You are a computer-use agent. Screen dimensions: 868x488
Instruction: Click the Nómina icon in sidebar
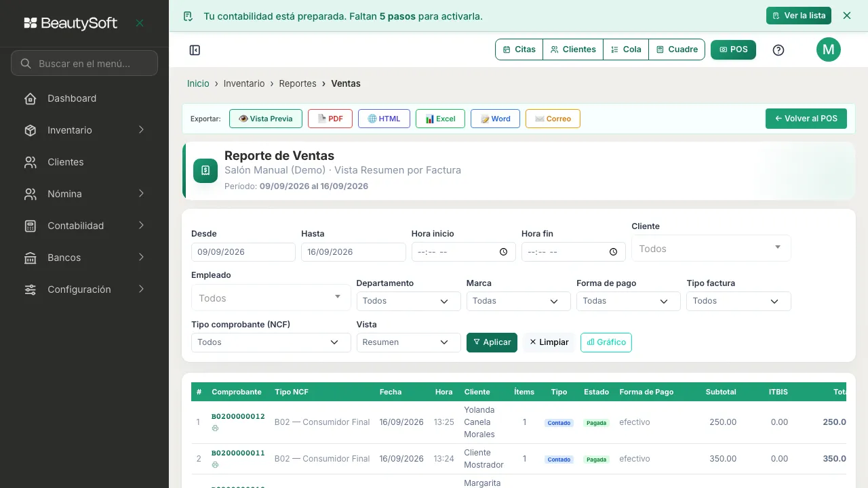[x=31, y=194]
